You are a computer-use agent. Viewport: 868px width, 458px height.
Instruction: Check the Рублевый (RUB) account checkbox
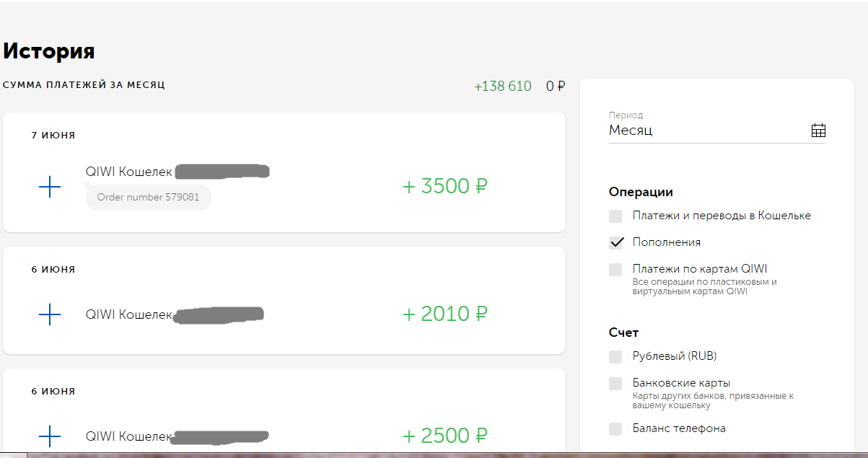pos(615,356)
